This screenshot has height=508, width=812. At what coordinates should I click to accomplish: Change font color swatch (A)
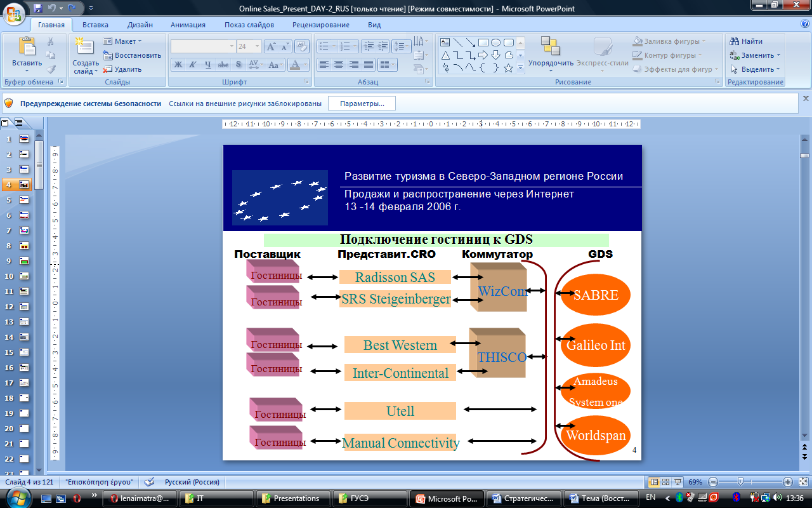point(294,65)
